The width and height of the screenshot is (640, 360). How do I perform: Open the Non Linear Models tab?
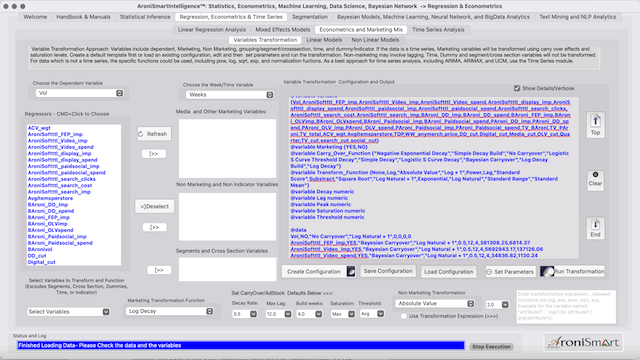[375, 40]
